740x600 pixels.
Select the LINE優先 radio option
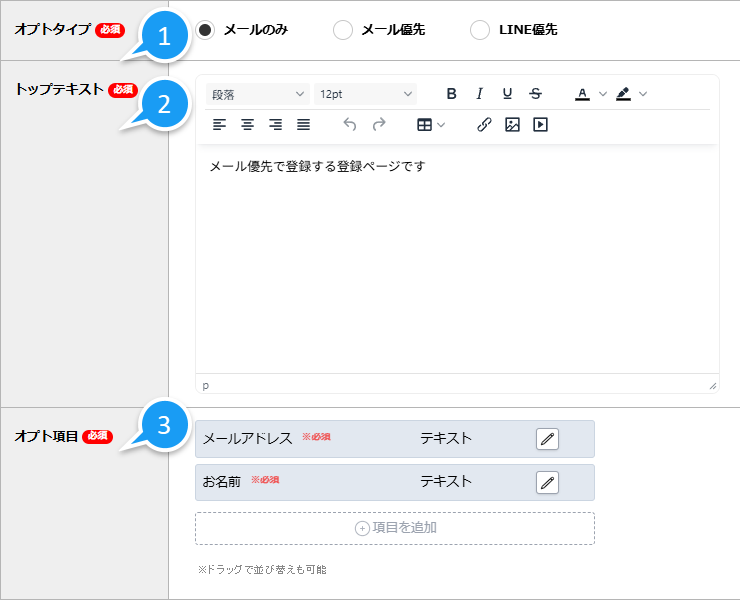[479, 30]
